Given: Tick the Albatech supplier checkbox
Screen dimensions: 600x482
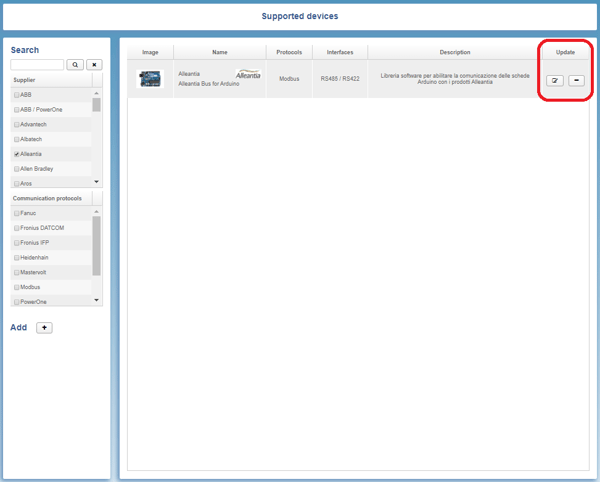Looking at the screenshot, I should tap(16, 139).
